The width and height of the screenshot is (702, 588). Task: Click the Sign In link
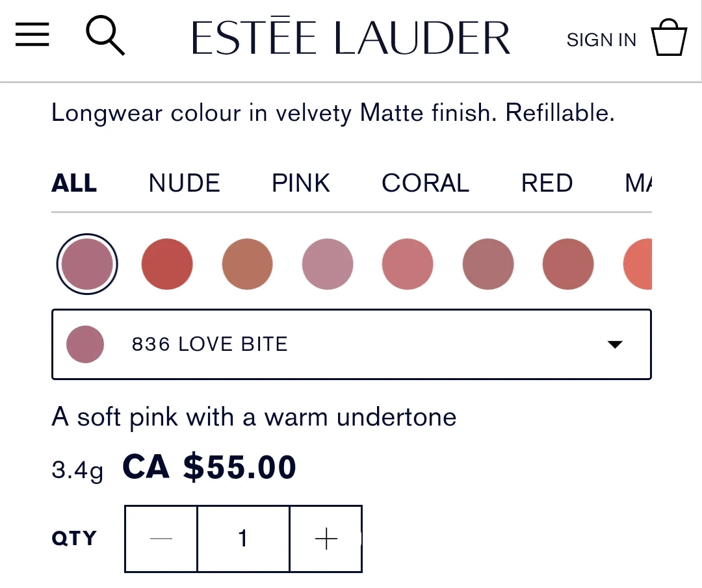[x=601, y=40]
